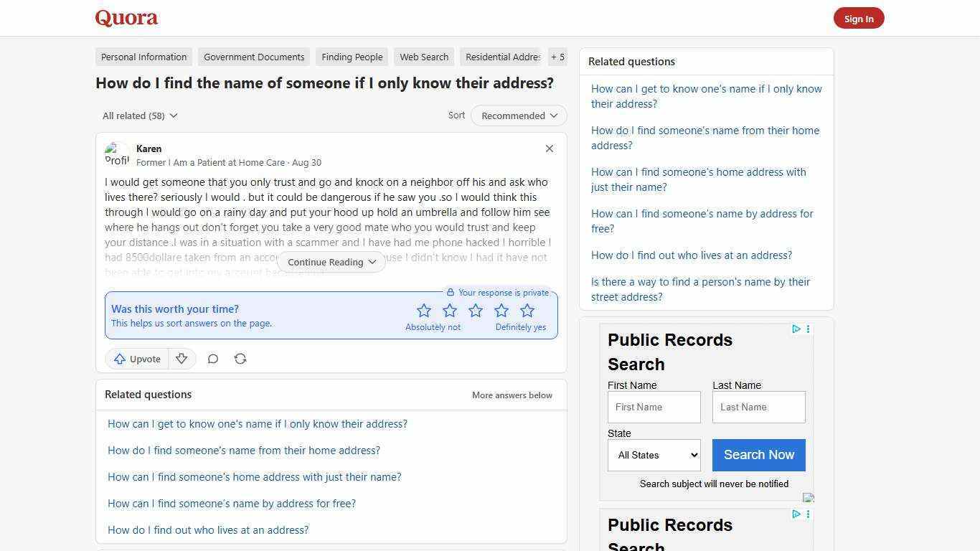Open the 'All States' state selector
The width and height of the screenshot is (980, 551).
coord(654,455)
